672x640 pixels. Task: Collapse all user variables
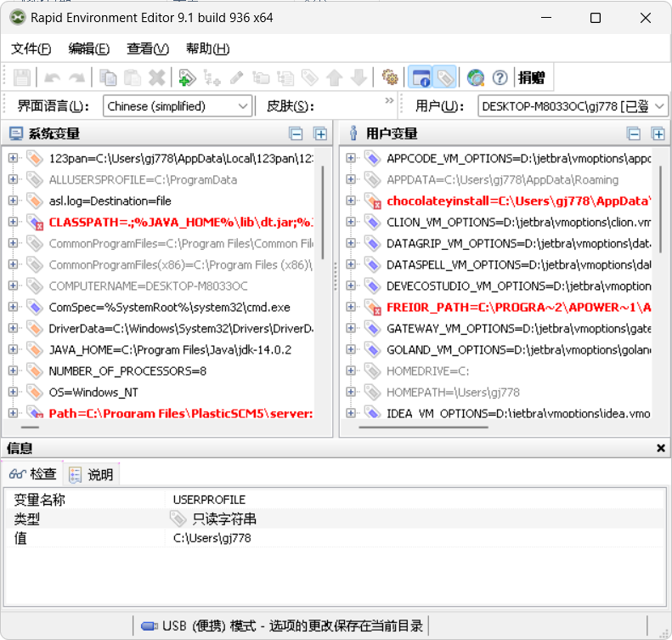click(x=634, y=133)
